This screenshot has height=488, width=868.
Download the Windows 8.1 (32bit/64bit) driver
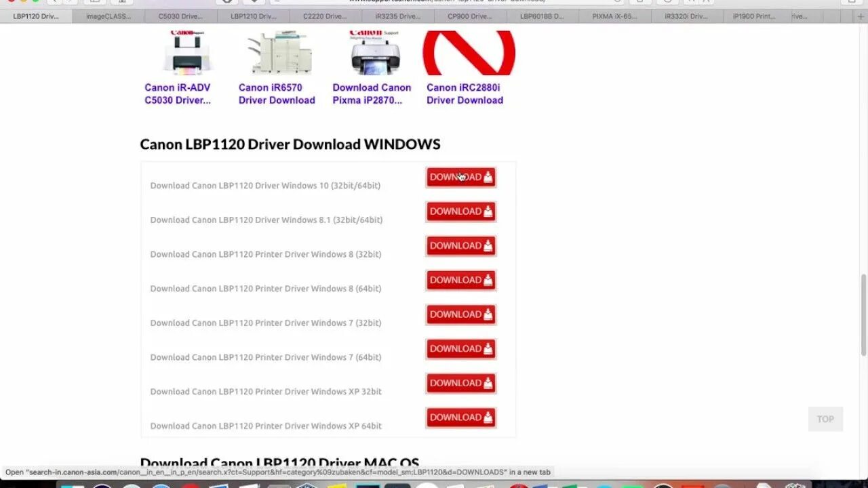(x=461, y=211)
